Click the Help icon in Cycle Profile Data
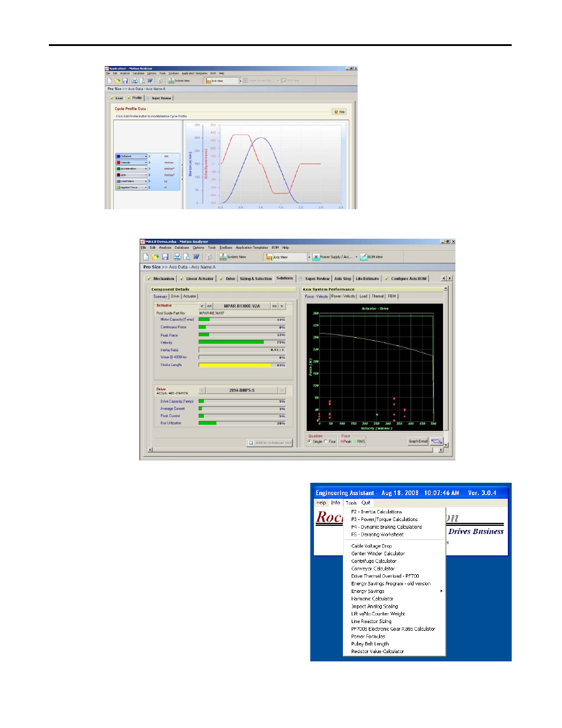The image size is (562, 728). 339,111
